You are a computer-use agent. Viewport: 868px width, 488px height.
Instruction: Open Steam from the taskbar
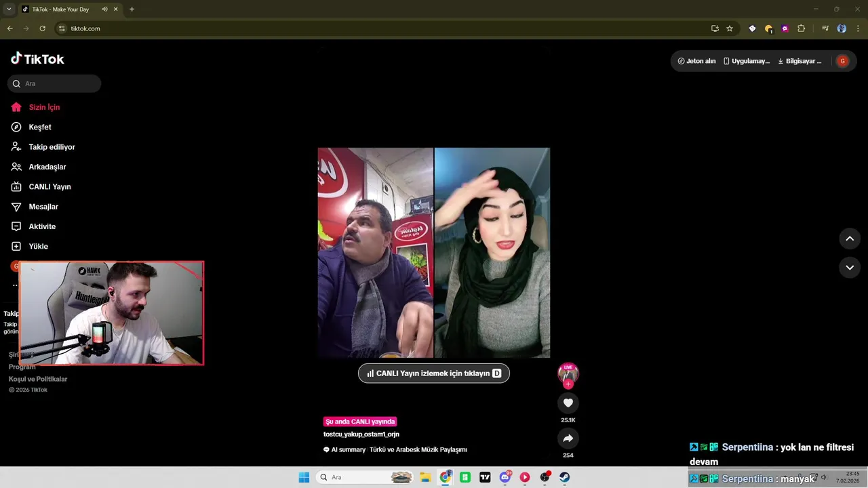[564, 477]
